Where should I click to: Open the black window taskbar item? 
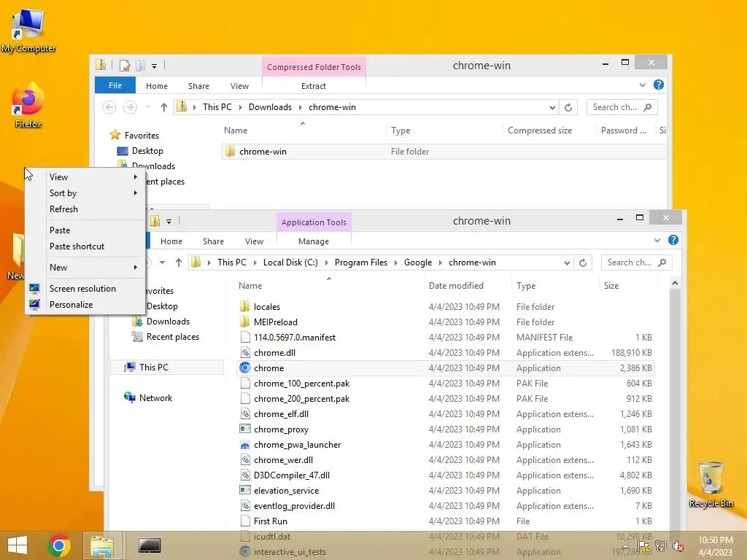(149, 545)
